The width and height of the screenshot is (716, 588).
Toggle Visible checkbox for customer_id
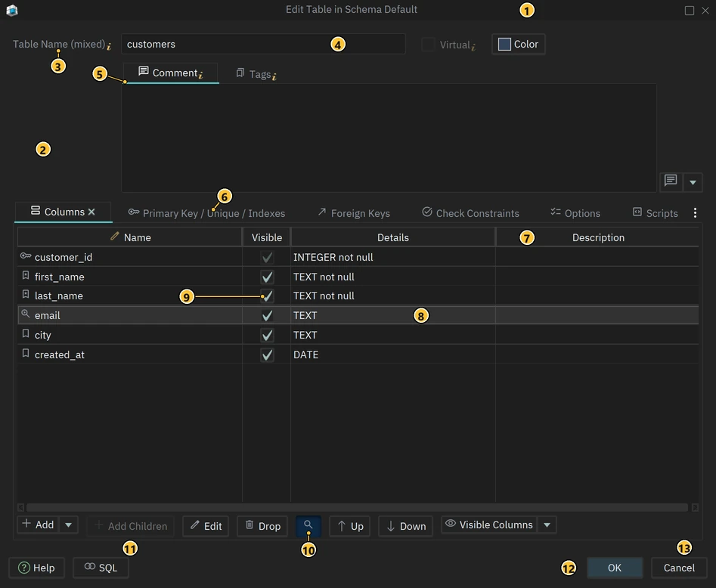267,258
